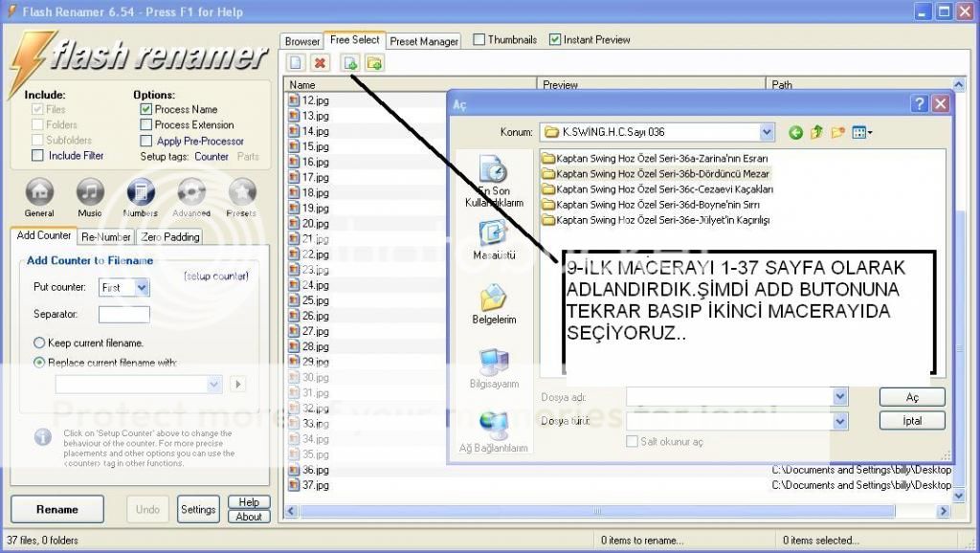The height and width of the screenshot is (553, 980).
Task: Open the Konum folder dropdown
Action: (767, 132)
